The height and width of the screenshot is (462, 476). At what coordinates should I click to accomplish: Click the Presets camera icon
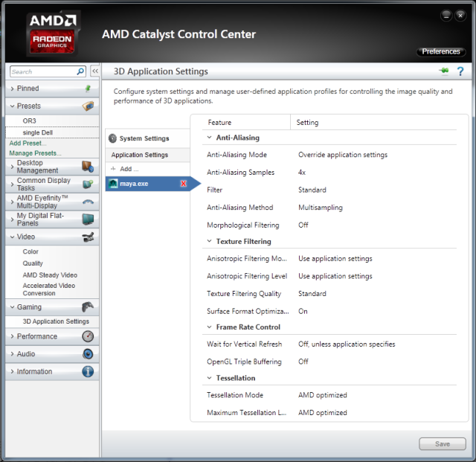tap(88, 106)
